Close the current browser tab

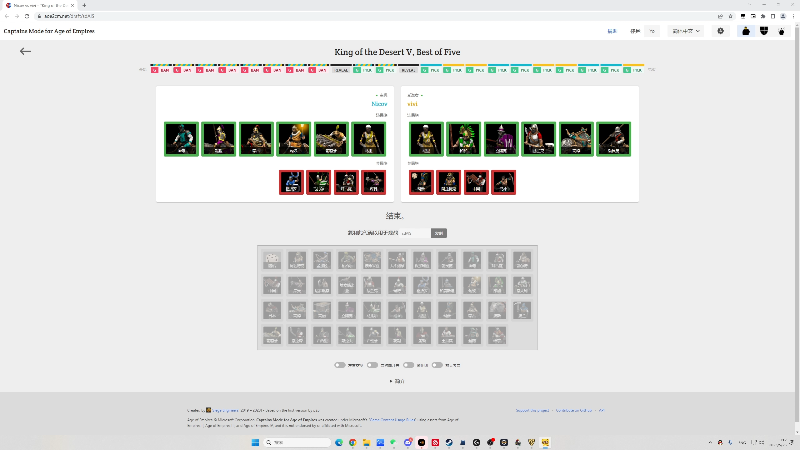72,5
